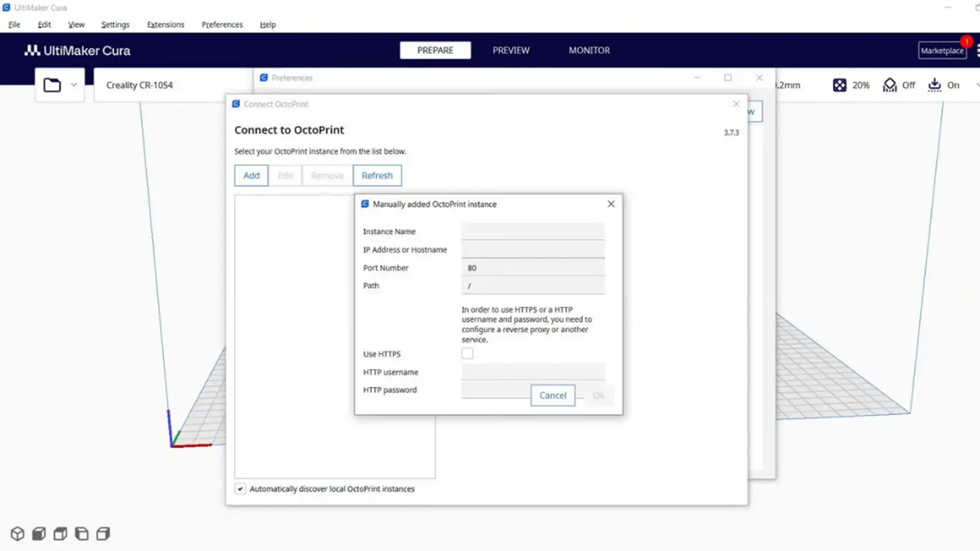Switch to the PREVIEW stage tab

(x=511, y=50)
